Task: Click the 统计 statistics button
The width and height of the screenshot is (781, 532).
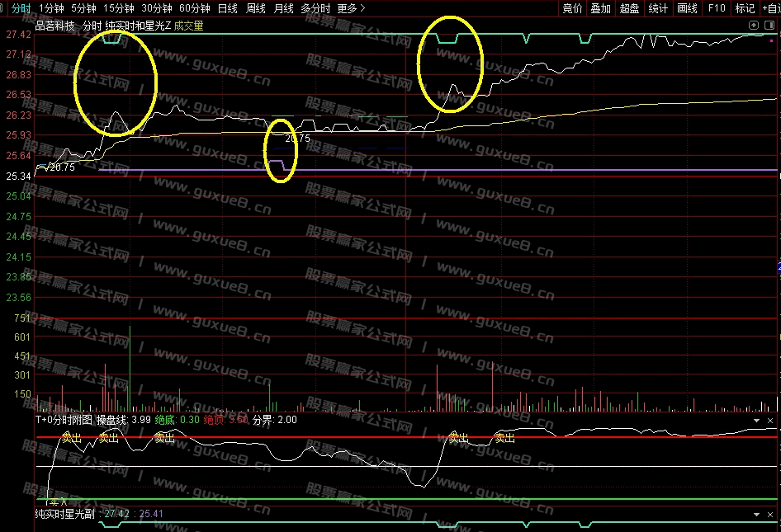Action: [658, 8]
